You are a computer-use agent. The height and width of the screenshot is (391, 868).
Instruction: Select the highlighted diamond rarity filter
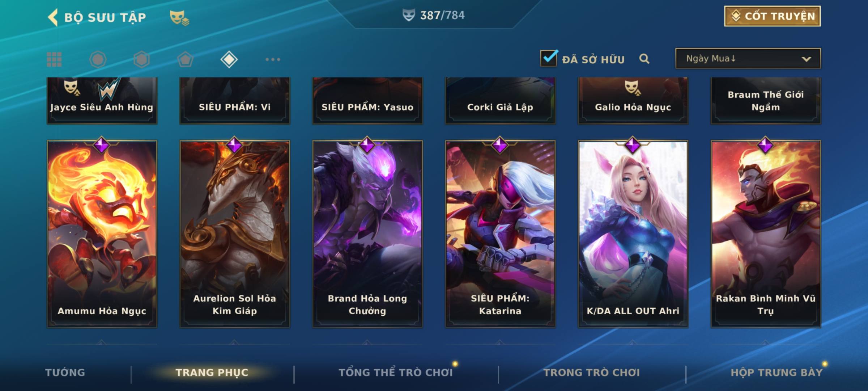(229, 59)
